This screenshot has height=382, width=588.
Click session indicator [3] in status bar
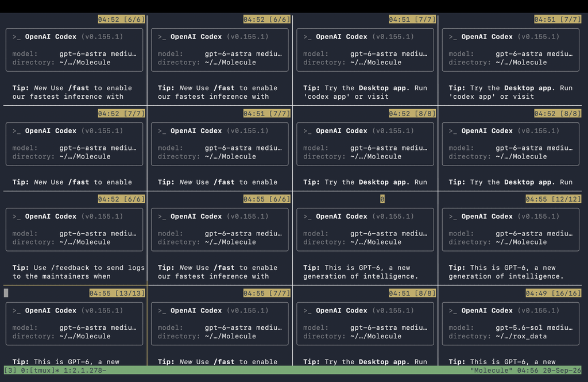point(10,371)
